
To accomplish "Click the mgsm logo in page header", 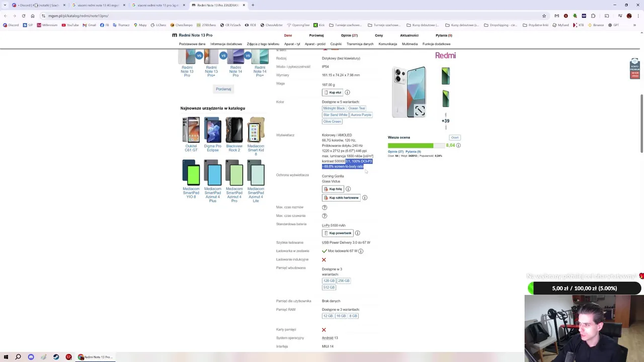I will tap(175, 35).
